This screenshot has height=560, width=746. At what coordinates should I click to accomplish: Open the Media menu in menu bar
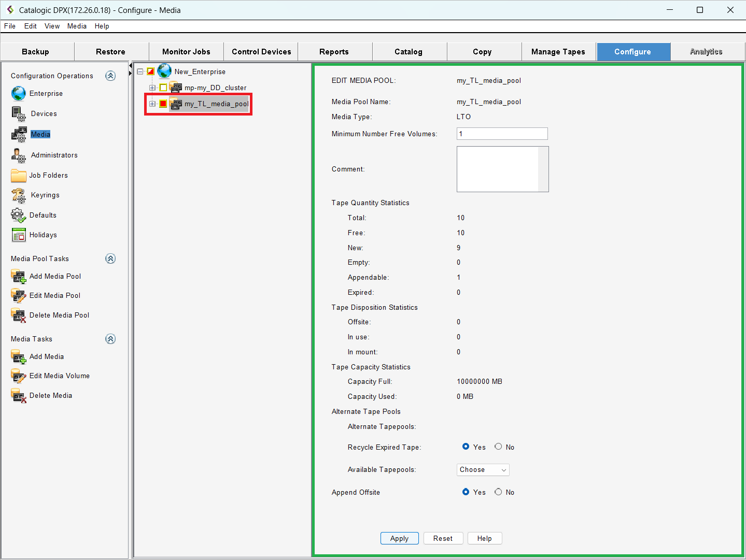[x=77, y=26]
